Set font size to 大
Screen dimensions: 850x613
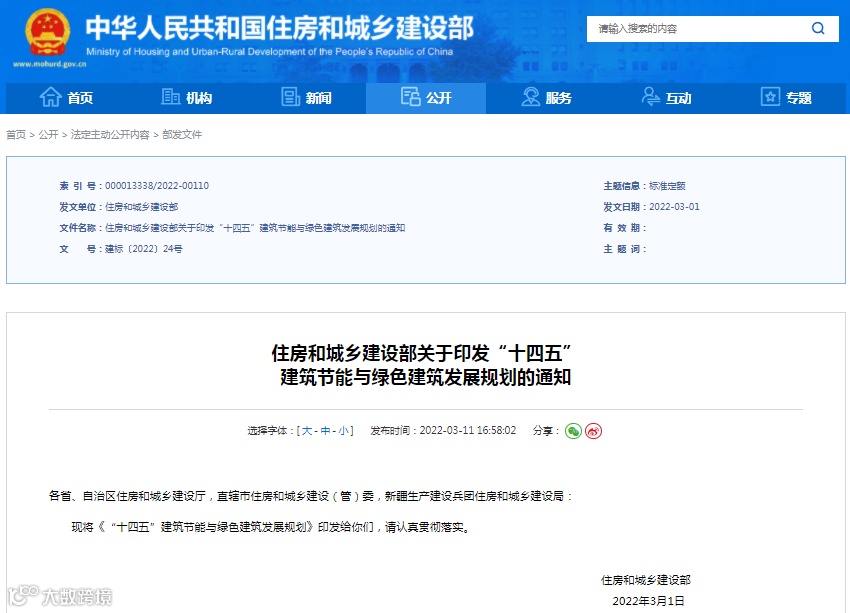[x=307, y=431]
